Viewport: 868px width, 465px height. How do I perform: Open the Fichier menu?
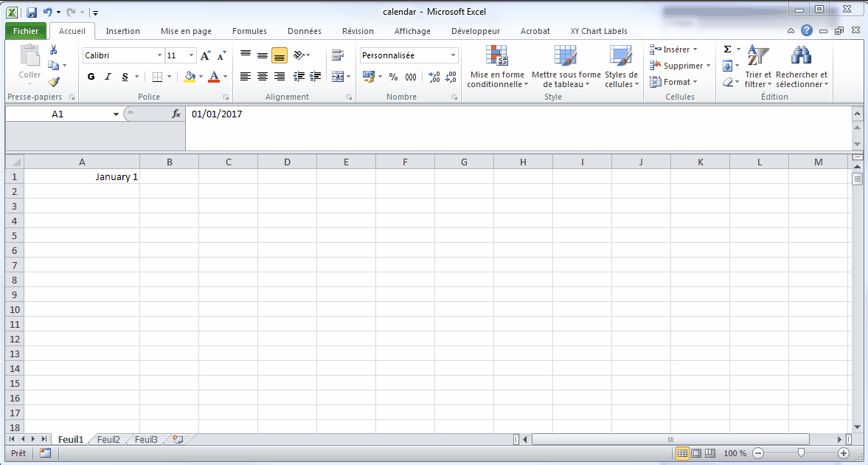[x=25, y=31]
